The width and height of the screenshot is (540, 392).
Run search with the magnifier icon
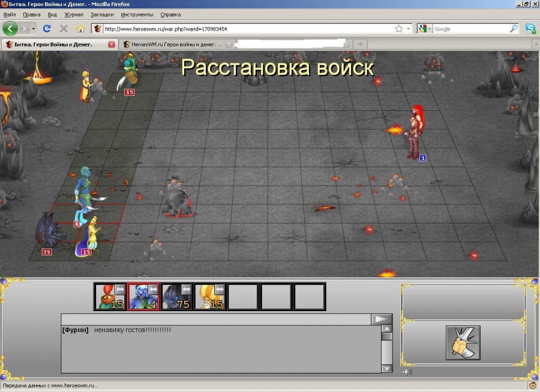[514, 29]
